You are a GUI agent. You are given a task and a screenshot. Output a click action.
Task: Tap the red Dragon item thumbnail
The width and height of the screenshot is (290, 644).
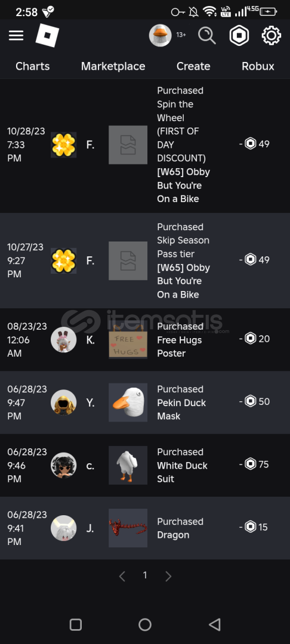(128, 528)
